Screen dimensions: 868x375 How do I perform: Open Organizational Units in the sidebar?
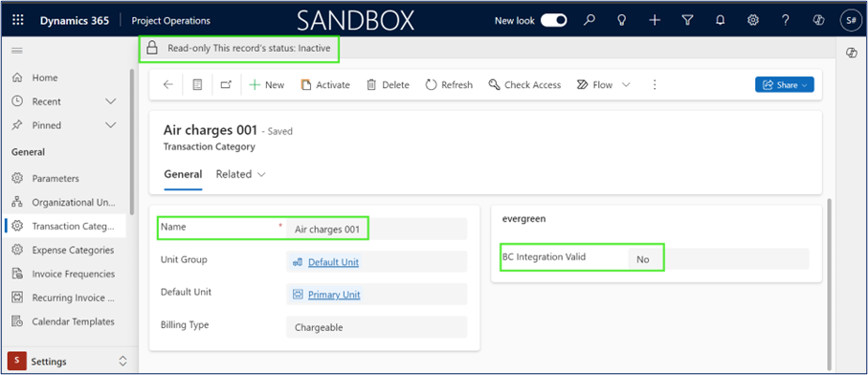(x=65, y=203)
